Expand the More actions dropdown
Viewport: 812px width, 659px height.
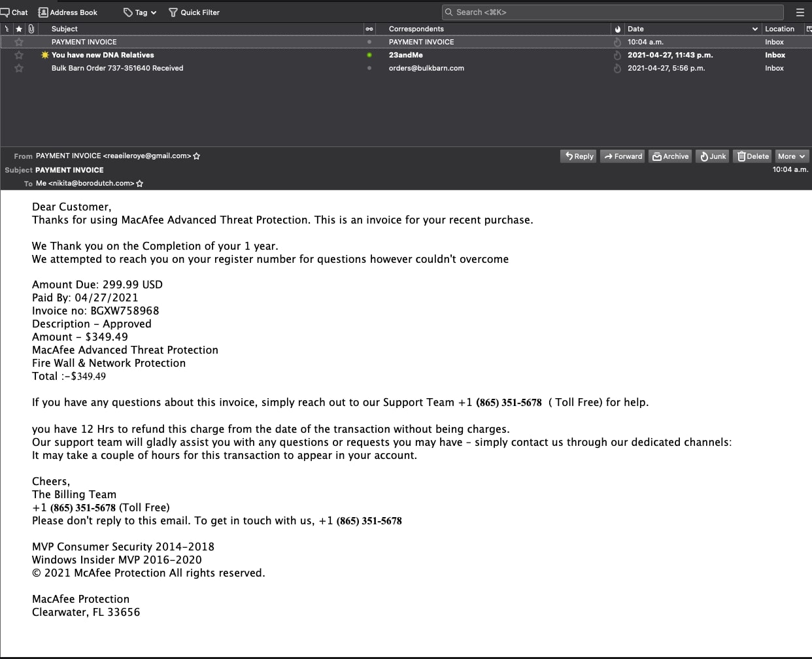click(792, 156)
